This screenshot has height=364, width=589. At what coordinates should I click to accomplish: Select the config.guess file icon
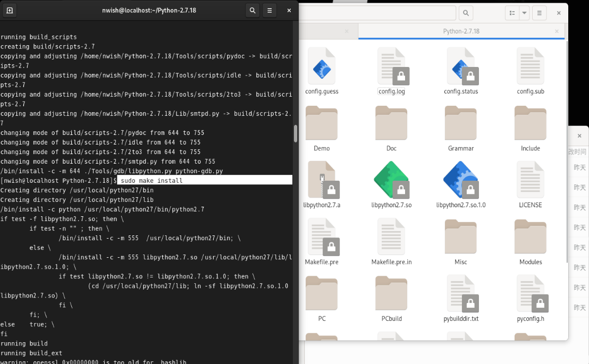point(322,67)
